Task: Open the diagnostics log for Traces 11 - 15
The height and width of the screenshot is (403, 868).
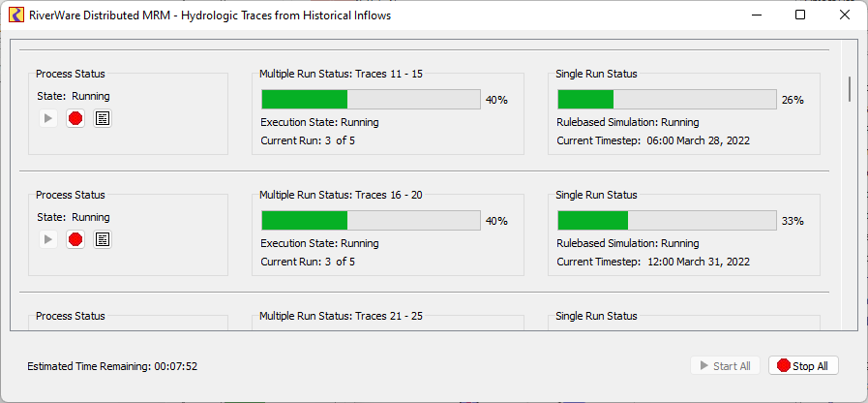Action: coord(103,118)
